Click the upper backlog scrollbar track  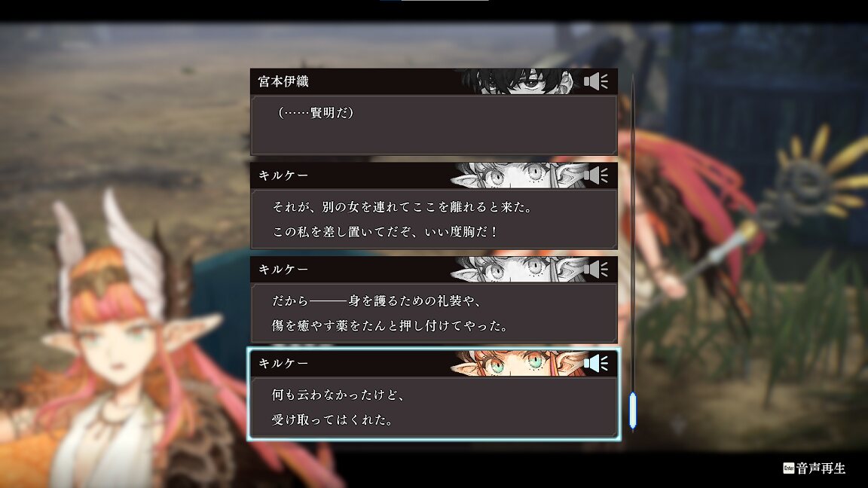click(x=633, y=233)
